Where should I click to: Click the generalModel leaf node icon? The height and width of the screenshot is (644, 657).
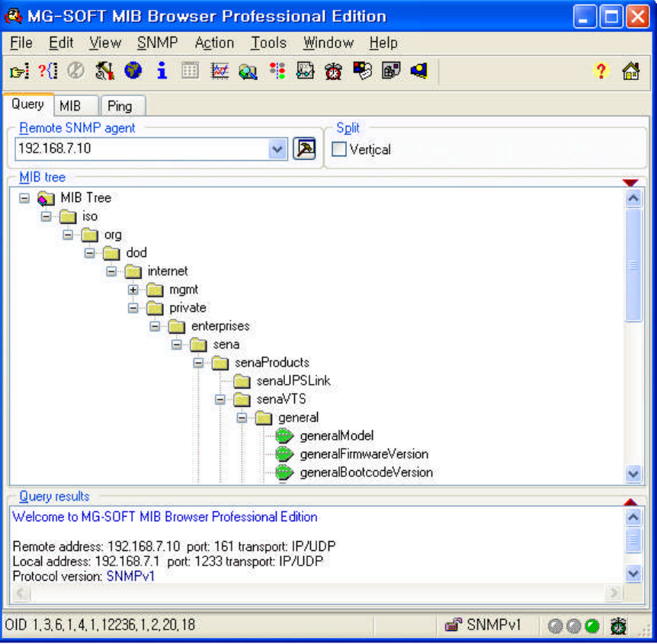tap(285, 436)
